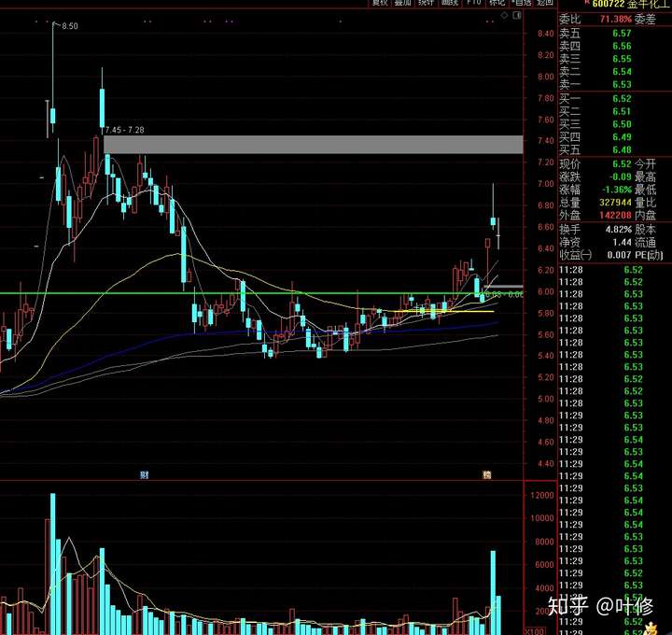Click the 总量 value 327944
This screenshot has width=672, height=635.
click(615, 203)
